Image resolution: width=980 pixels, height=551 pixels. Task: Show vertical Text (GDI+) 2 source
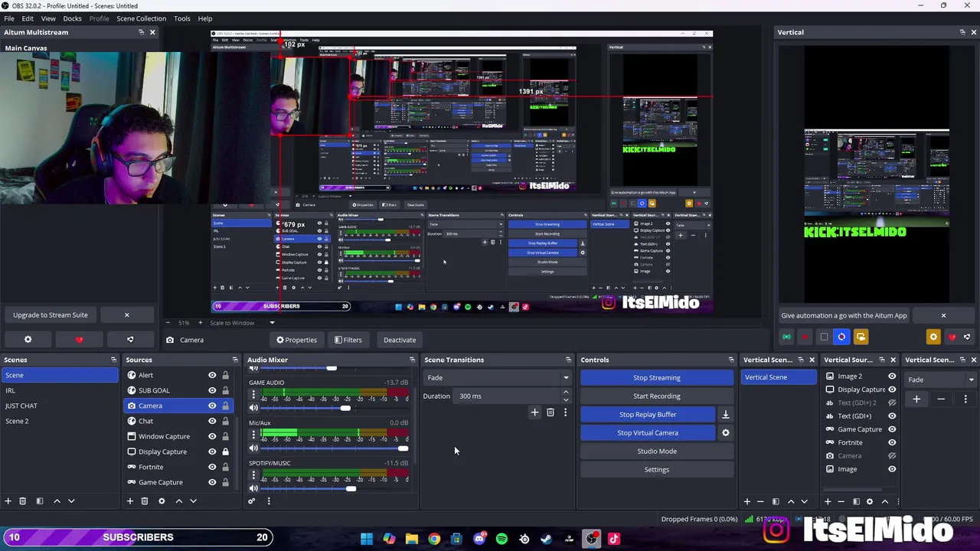892,403
